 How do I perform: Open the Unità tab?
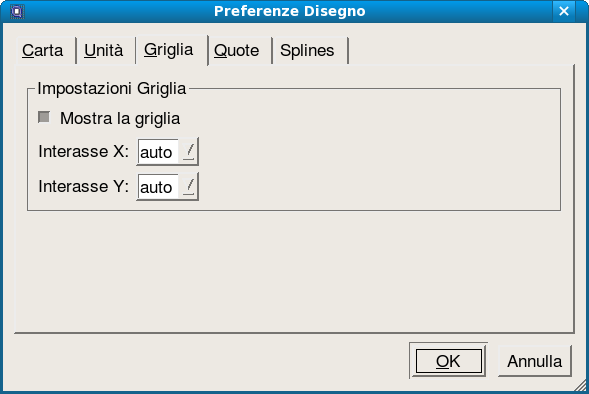coord(104,50)
